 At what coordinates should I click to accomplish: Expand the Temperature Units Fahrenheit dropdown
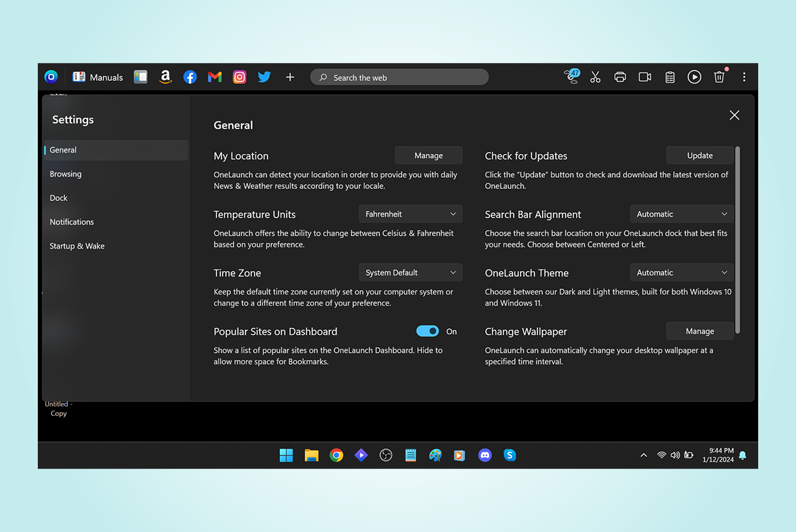click(x=411, y=214)
